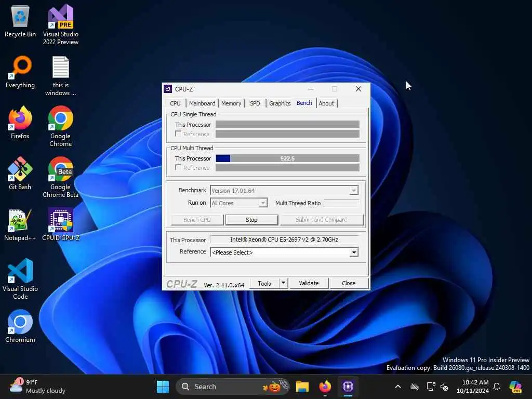Open the Run on All Cores dropdown

262,203
